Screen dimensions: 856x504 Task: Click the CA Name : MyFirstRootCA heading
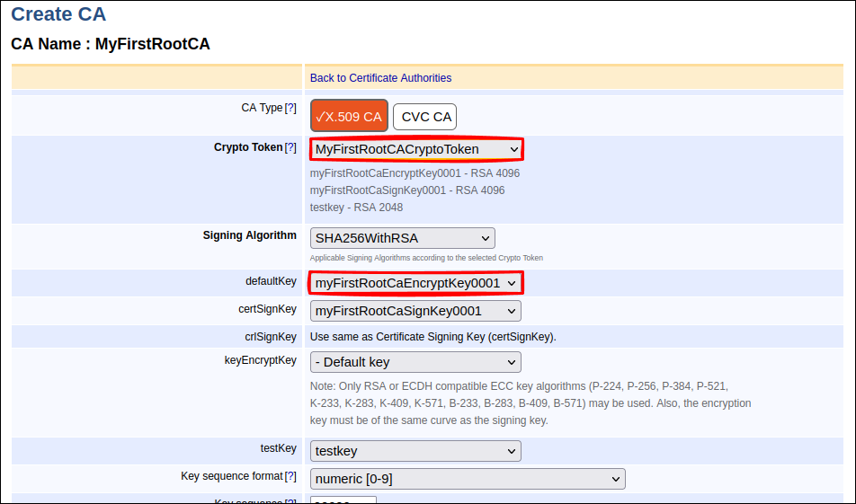[111, 44]
